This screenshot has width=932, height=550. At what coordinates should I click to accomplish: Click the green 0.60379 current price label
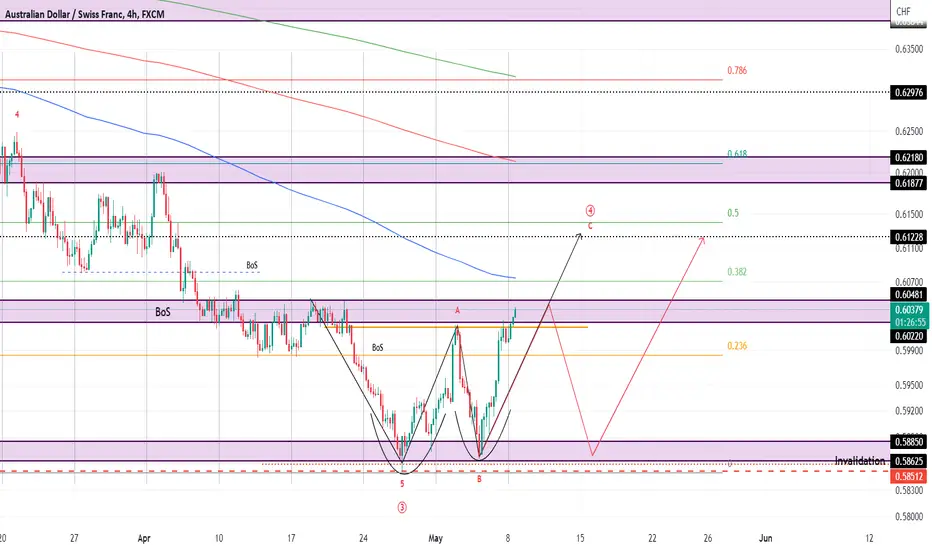point(909,310)
